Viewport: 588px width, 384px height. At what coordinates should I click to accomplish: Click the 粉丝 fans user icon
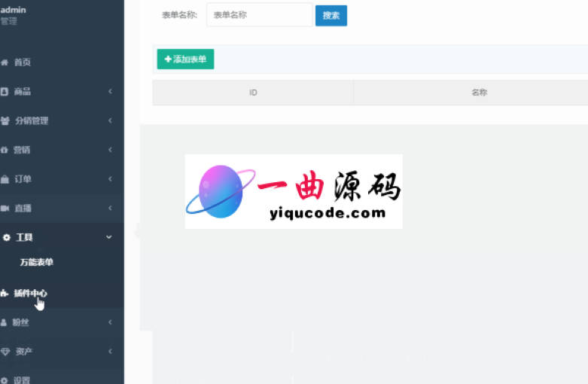(x=4, y=322)
